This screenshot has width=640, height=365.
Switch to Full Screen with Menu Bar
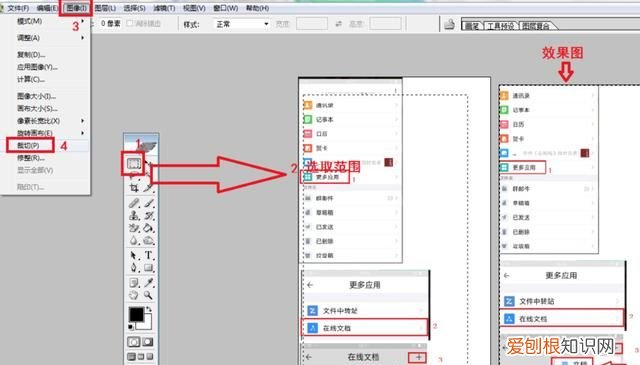coord(141,357)
